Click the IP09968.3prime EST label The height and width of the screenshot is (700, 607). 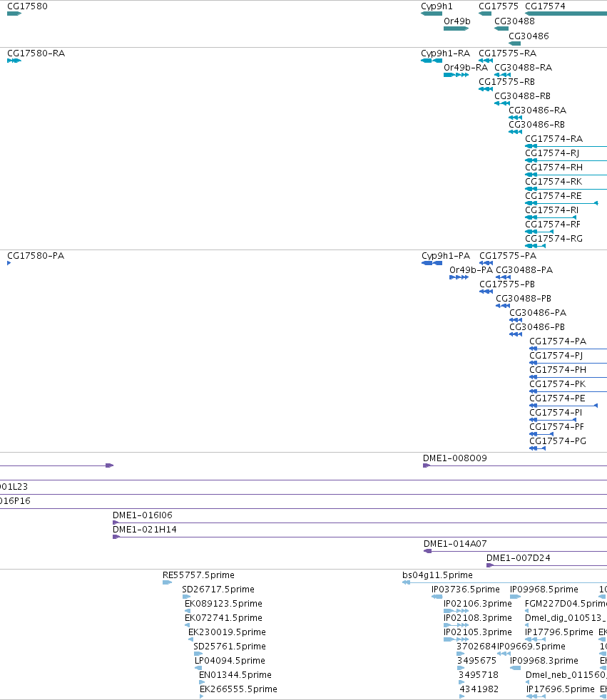tap(544, 661)
